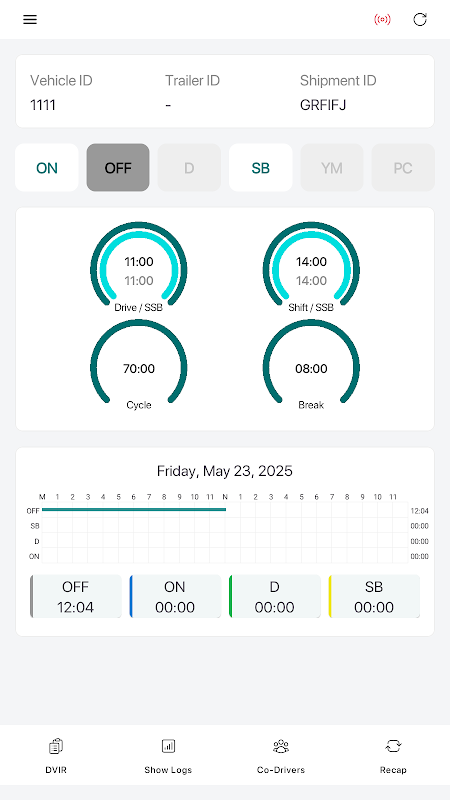Open the Show Logs chart icon
This screenshot has width=450, height=800.
coord(168,746)
